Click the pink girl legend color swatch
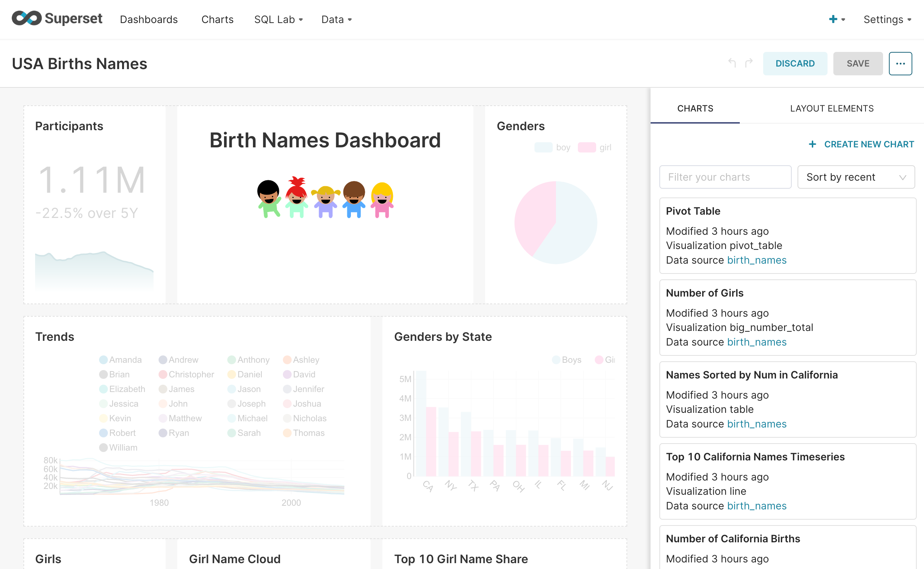924x569 pixels. pos(587,147)
